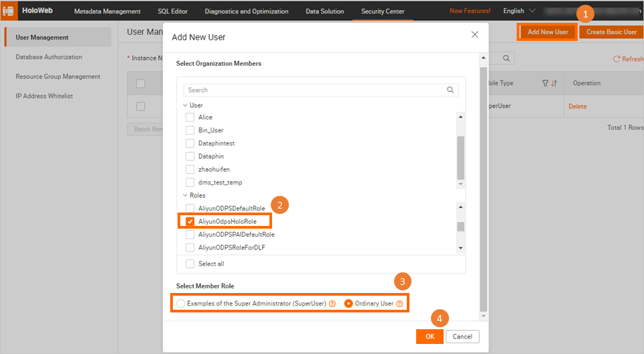Open the Metadata Management menu
This screenshot has height=354, width=644.
click(107, 11)
